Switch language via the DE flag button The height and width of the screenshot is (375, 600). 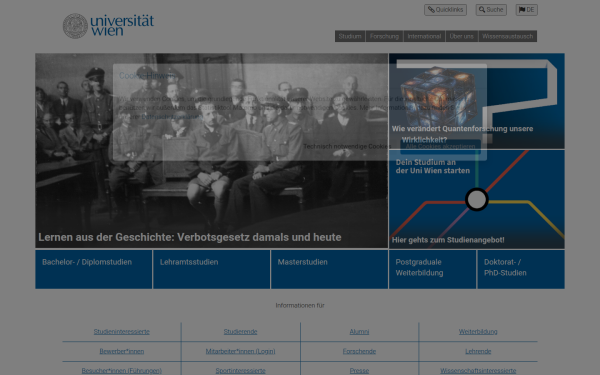[x=527, y=10]
